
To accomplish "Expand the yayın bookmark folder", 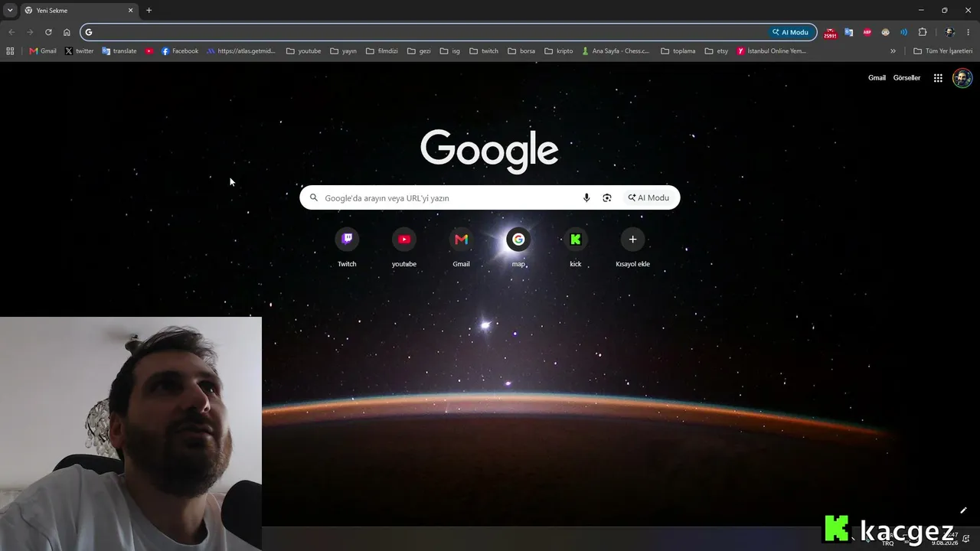I will (x=344, y=51).
